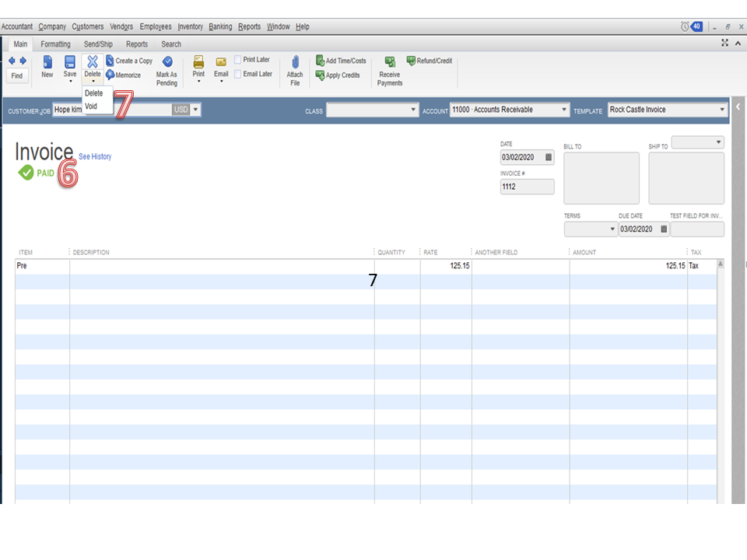The width and height of the screenshot is (747, 560).
Task: Switch to the Formatting tab
Action: click(55, 44)
